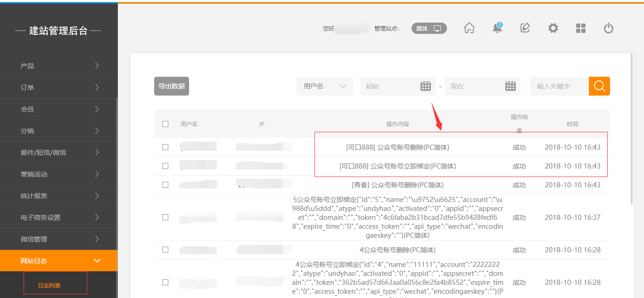Open the start date calendar icon
Image resolution: width=644 pixels, height=298 pixels.
[x=426, y=86]
